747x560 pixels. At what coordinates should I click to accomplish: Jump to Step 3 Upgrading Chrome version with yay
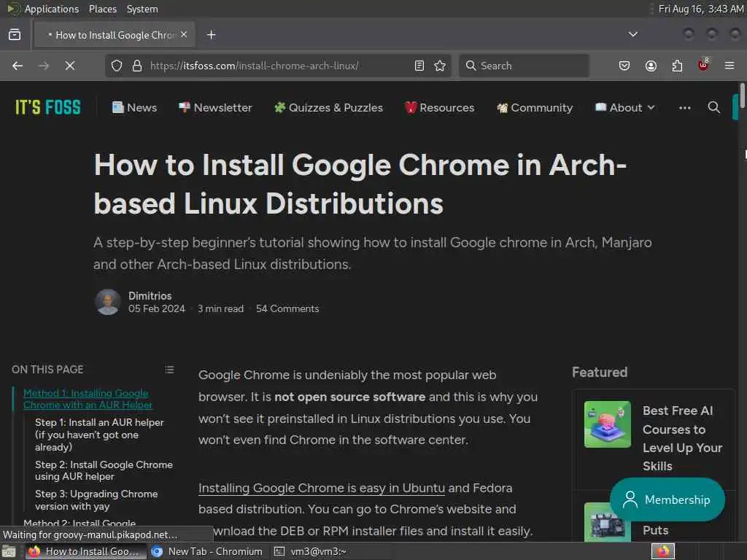pyautogui.click(x=96, y=500)
